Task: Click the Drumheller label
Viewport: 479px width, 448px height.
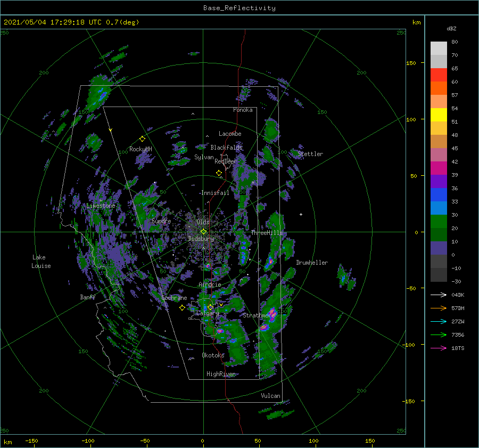Action: 312,263
